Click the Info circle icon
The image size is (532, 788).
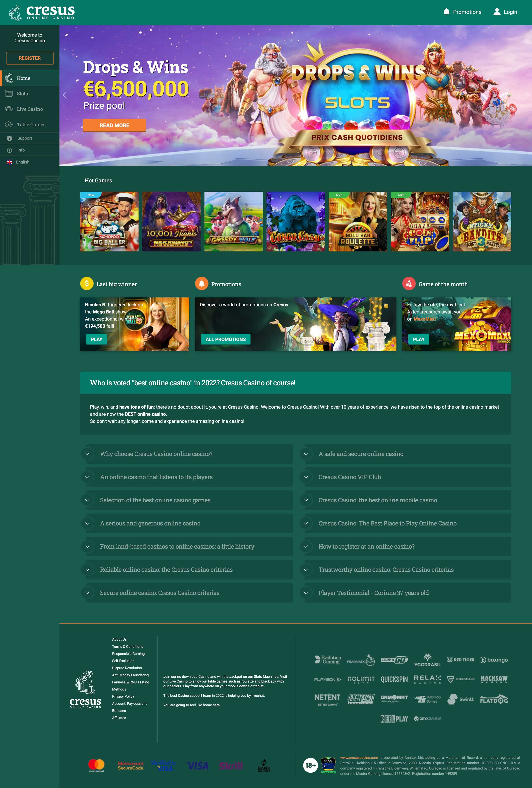(x=9, y=150)
